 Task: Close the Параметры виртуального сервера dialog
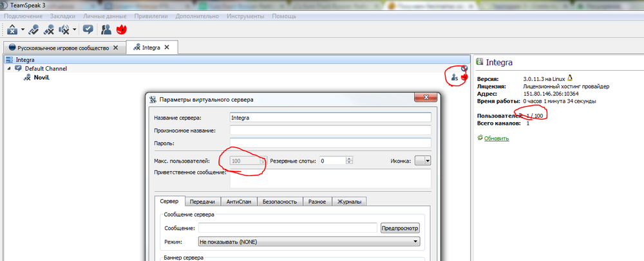point(424,98)
